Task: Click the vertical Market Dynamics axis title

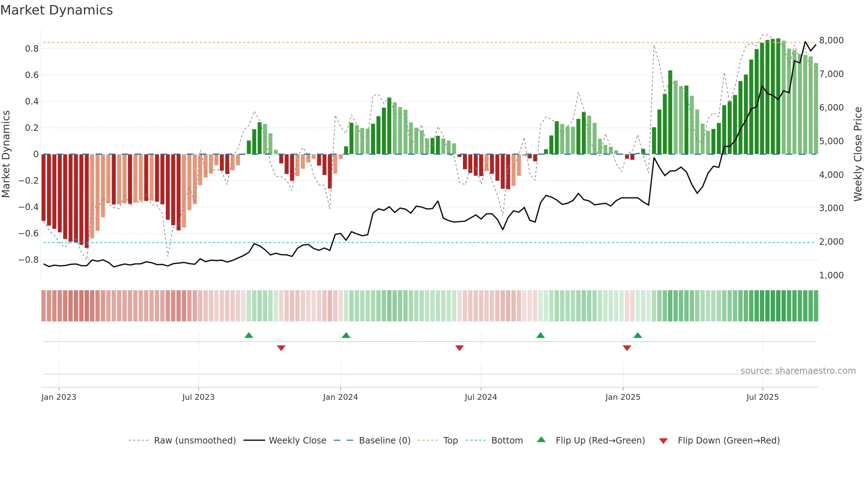Action: (6, 154)
